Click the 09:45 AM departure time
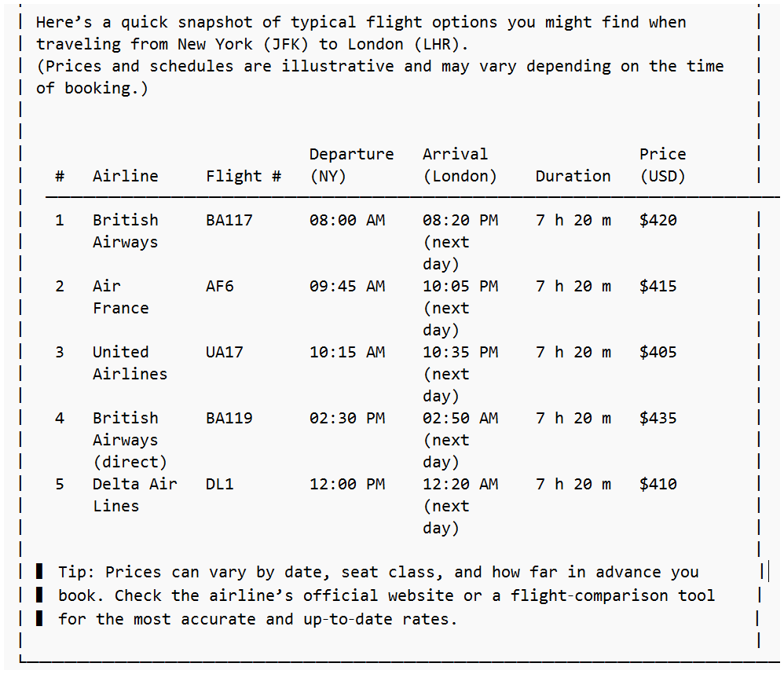This screenshot has height=674, width=784. click(347, 286)
